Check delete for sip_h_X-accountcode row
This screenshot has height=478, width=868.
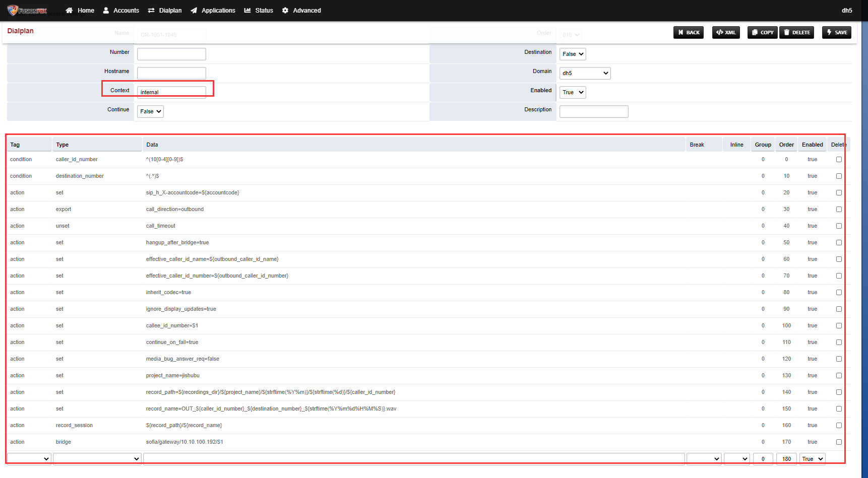[839, 193]
